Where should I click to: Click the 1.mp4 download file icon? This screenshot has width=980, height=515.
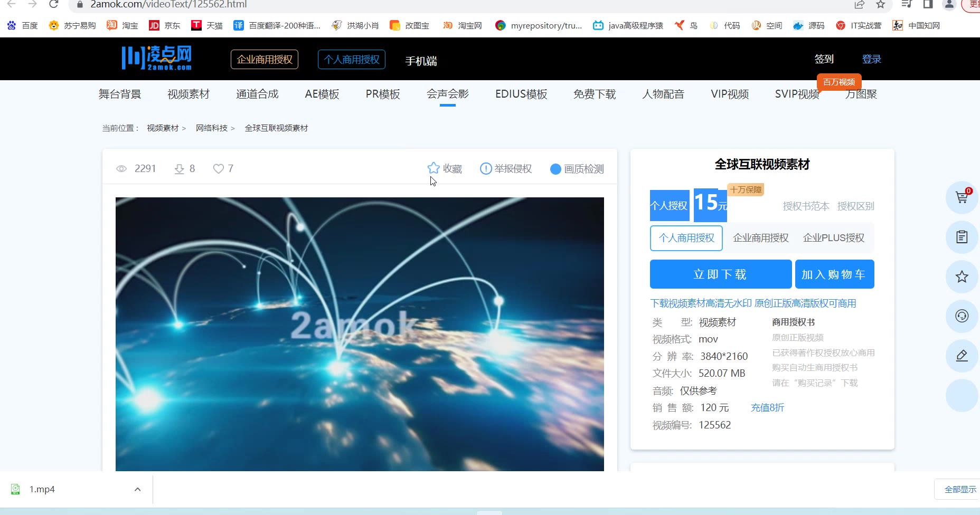[x=16, y=489]
